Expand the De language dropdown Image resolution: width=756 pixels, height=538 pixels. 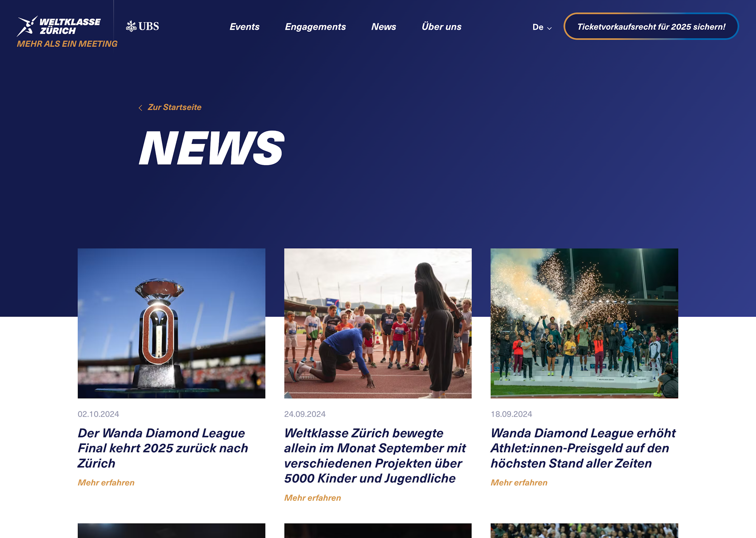pyautogui.click(x=542, y=27)
